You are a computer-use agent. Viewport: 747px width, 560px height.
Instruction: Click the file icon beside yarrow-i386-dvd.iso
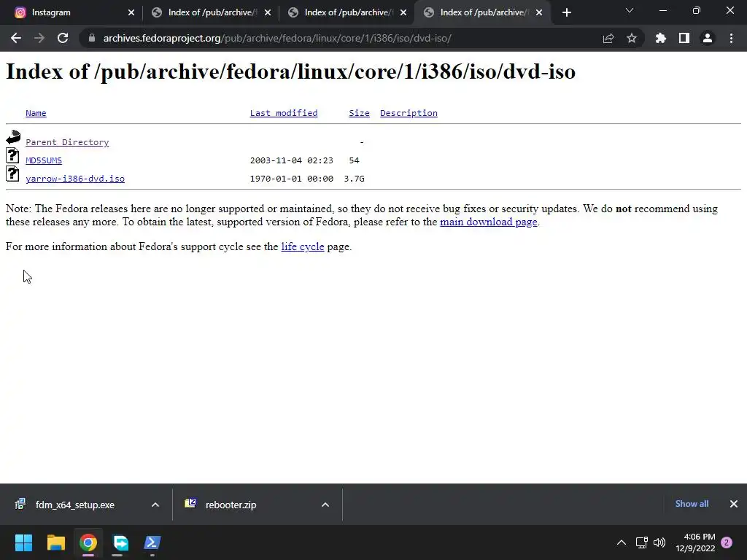pyautogui.click(x=12, y=174)
